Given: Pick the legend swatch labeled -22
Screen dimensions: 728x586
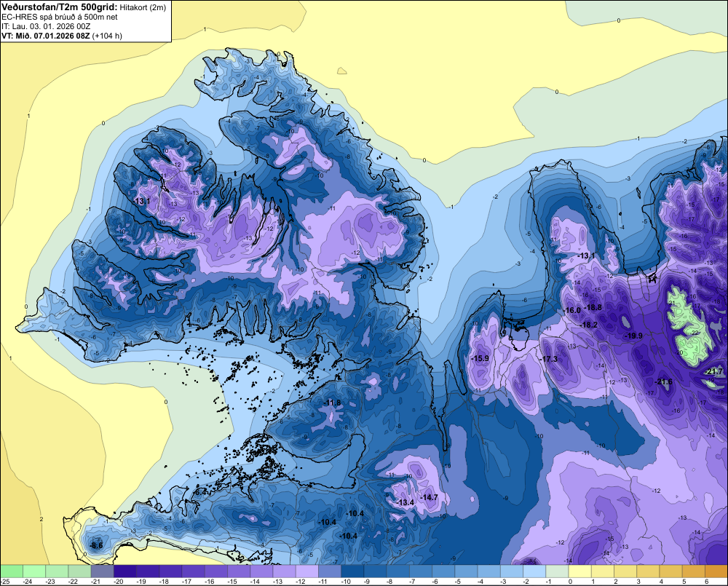Looking at the screenshot, I should click(x=80, y=571).
